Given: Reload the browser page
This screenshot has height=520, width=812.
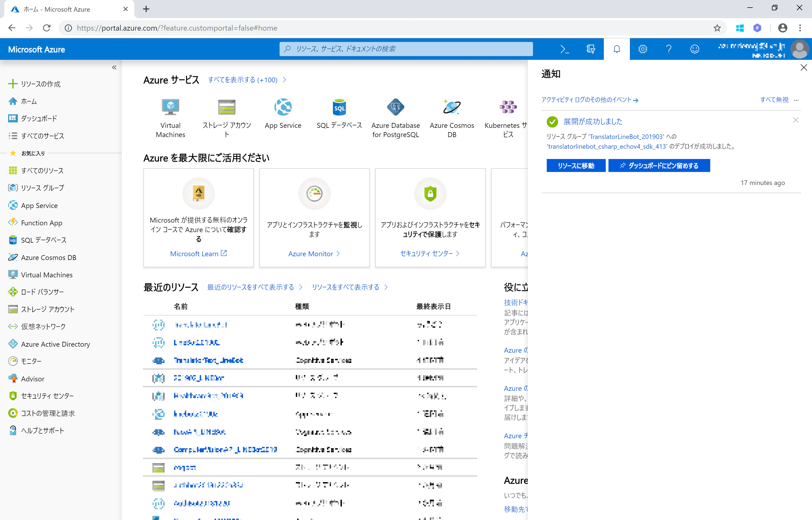Looking at the screenshot, I should (47, 28).
